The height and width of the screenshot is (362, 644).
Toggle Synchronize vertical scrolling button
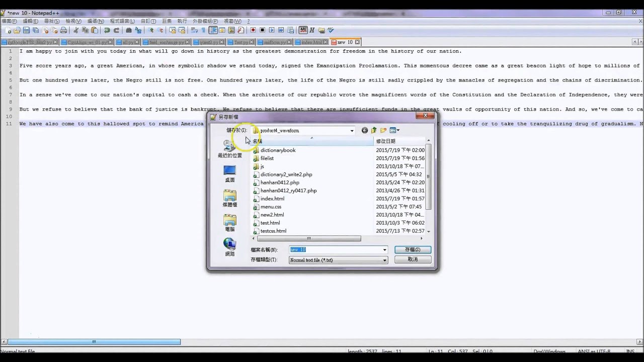coord(173,31)
